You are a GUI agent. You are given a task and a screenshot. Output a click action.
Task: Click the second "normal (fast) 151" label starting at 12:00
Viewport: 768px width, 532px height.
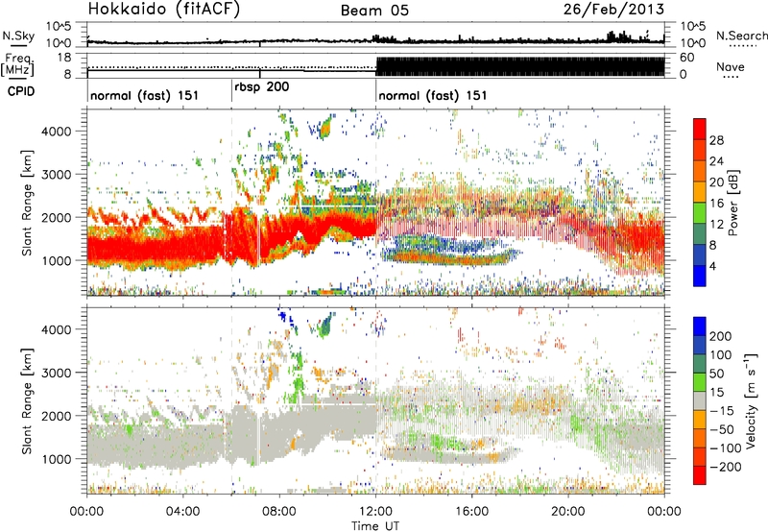(x=433, y=95)
